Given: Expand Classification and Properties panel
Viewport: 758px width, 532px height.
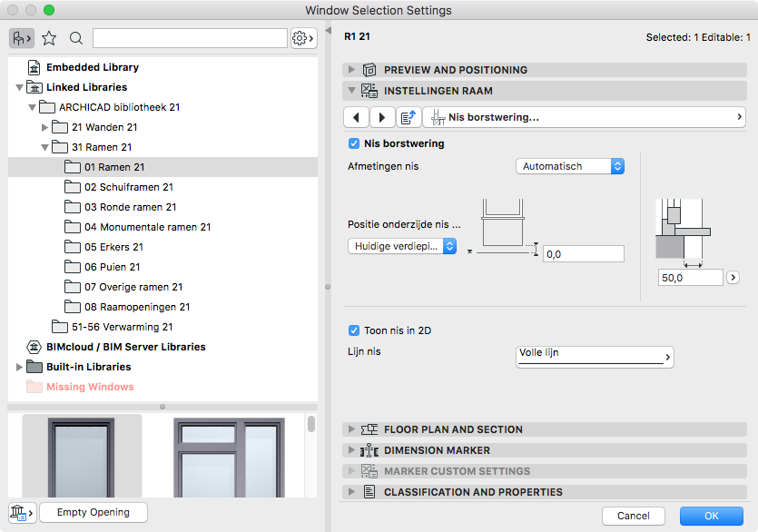Looking at the screenshot, I should tap(351, 492).
